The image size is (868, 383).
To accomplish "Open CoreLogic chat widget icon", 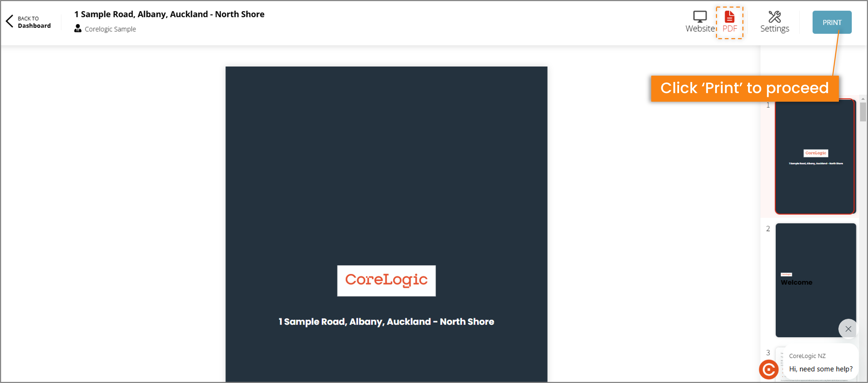I will click(x=769, y=369).
